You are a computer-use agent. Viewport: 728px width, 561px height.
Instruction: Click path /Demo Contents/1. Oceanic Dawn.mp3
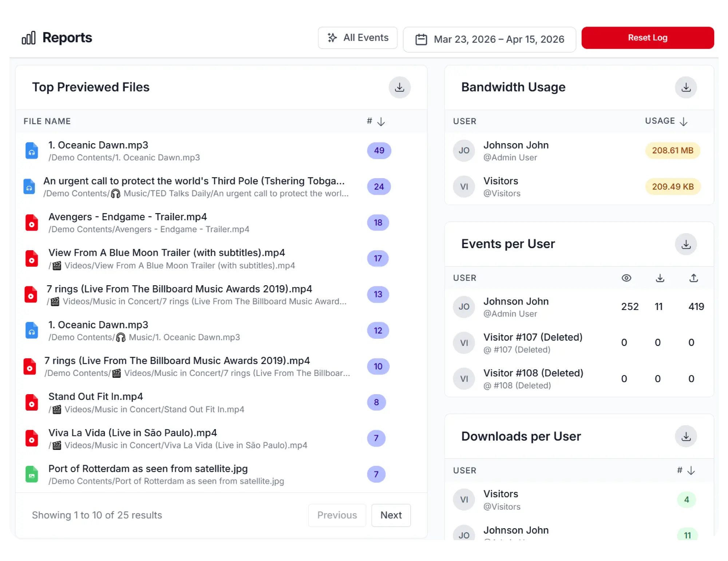click(x=124, y=157)
